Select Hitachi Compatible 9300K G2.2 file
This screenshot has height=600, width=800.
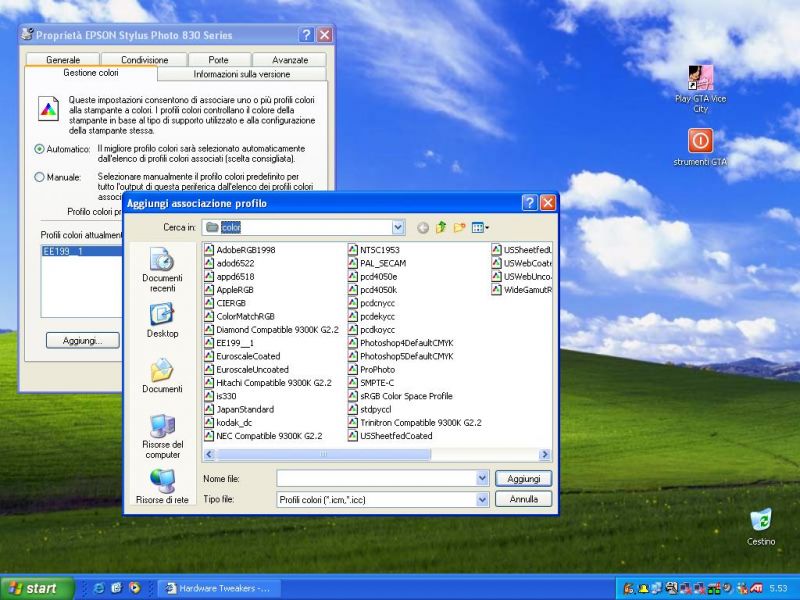[x=268, y=383]
